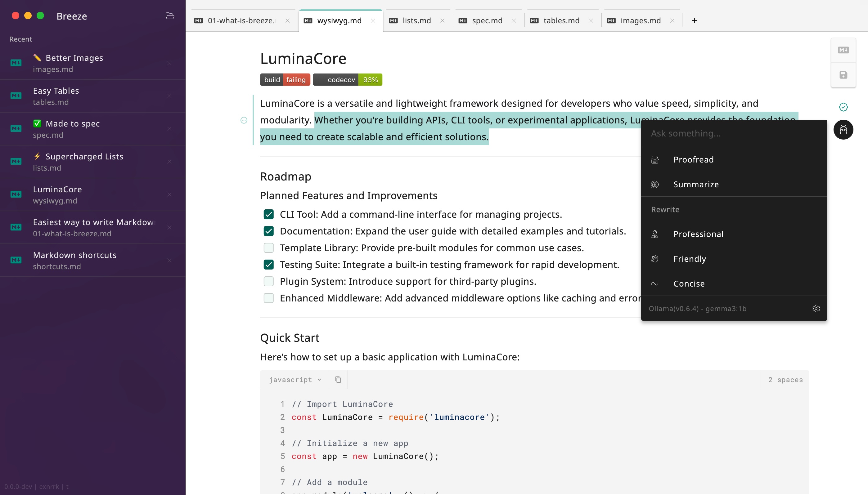Open the paragraph handle next to the intro quote
Screen dimensions: 868x495
pos(244,120)
